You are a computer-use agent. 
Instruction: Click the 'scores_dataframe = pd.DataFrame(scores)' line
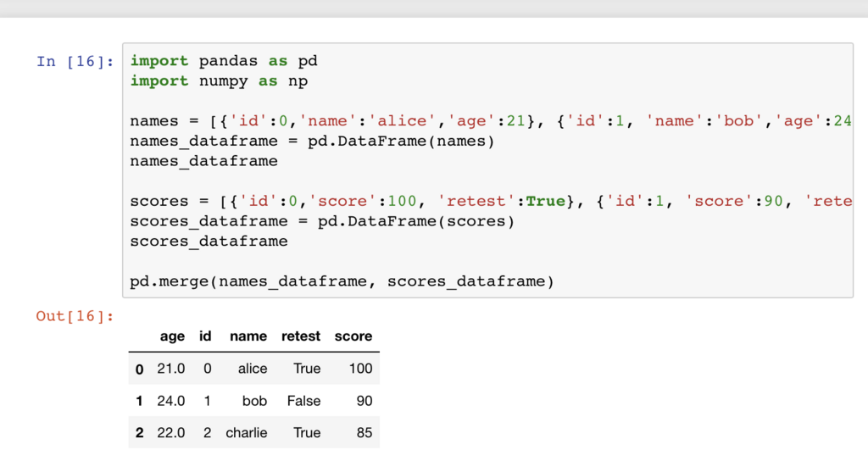tap(322, 221)
